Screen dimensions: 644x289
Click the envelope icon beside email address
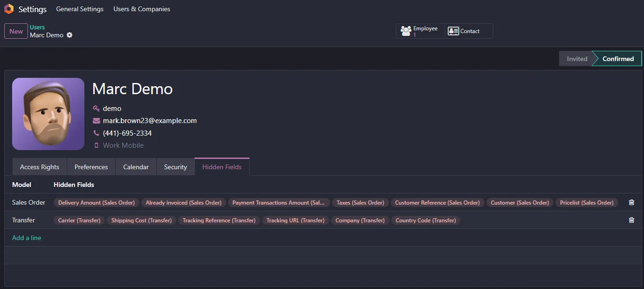pyautogui.click(x=97, y=121)
